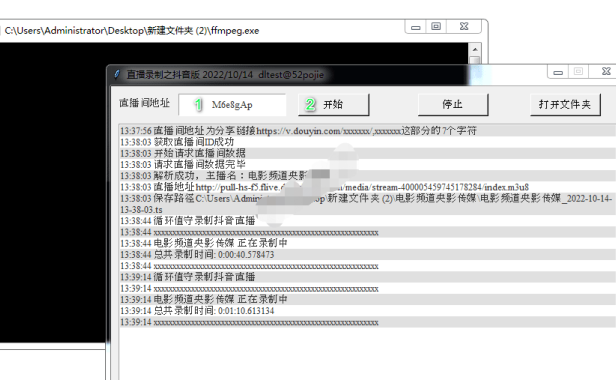This screenshot has height=380, width=616.
Task: Maximize the ffmpeg.exe console window
Action: click(x=436, y=27)
